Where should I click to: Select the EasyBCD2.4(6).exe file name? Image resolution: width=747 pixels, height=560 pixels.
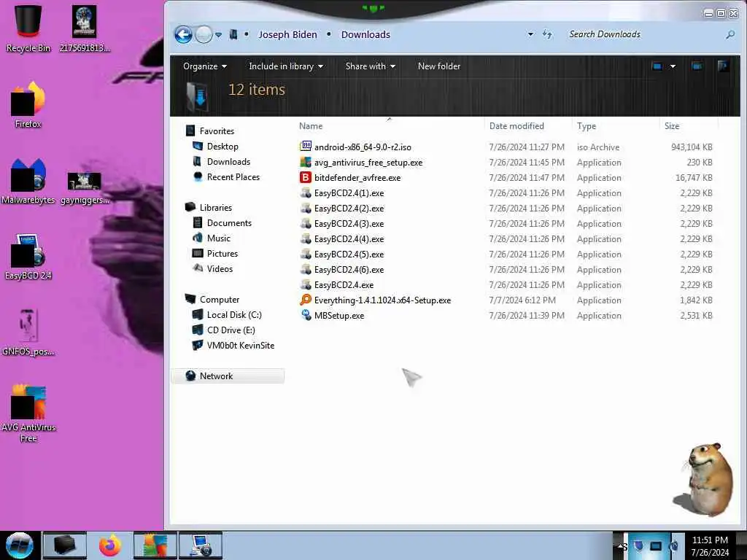click(x=349, y=269)
